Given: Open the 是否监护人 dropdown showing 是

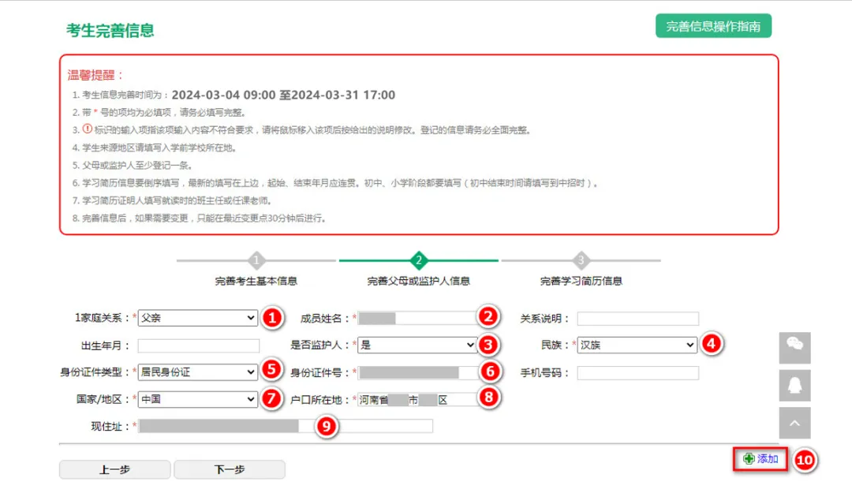Looking at the screenshot, I should [x=417, y=345].
